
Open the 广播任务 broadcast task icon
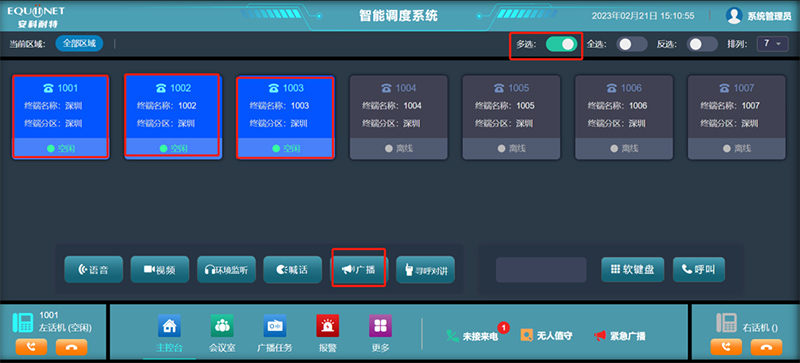(x=274, y=326)
